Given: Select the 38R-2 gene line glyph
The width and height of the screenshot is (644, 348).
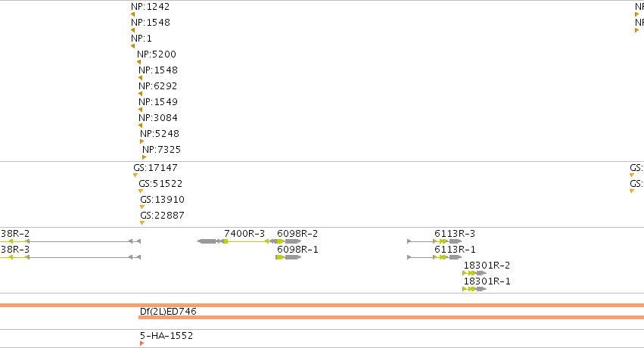Looking at the screenshot, I should coord(70,242).
